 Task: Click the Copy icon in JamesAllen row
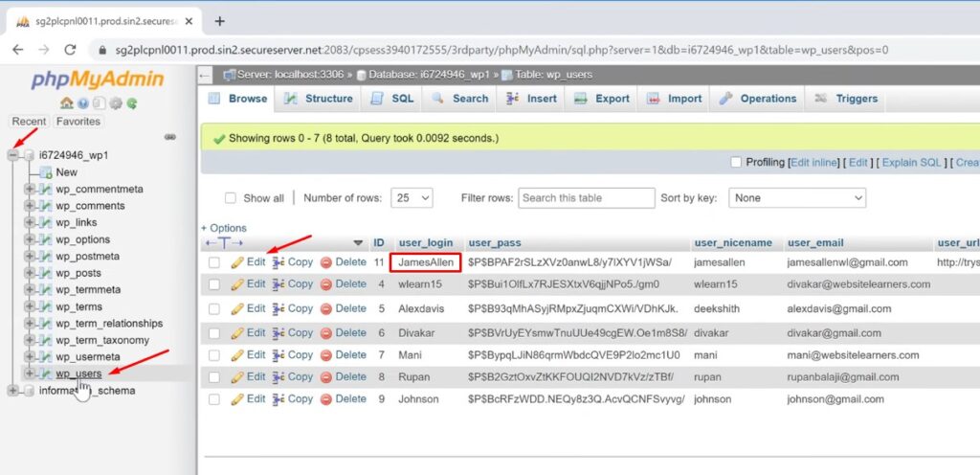(278, 262)
